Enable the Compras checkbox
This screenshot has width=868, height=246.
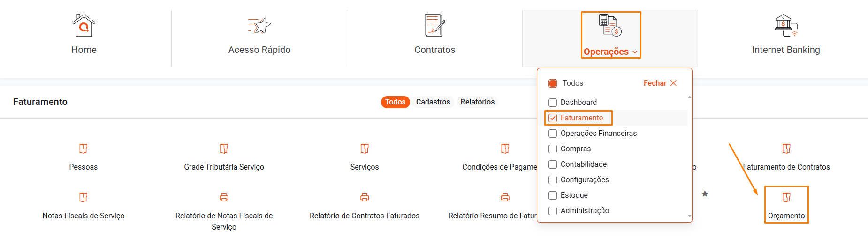[x=553, y=149]
